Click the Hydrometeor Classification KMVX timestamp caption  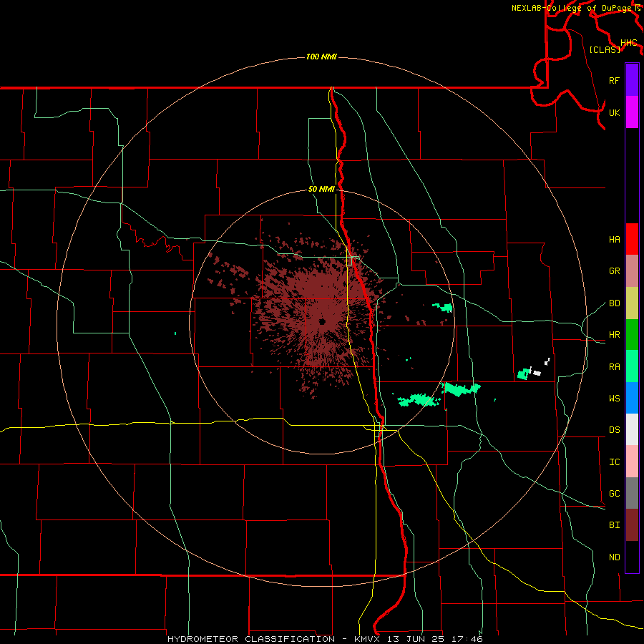click(x=325, y=639)
